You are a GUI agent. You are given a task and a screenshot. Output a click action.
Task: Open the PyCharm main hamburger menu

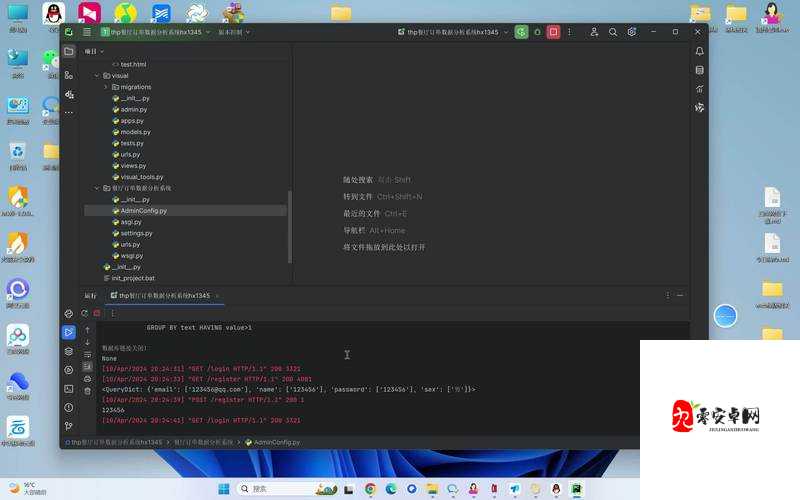pos(87,32)
